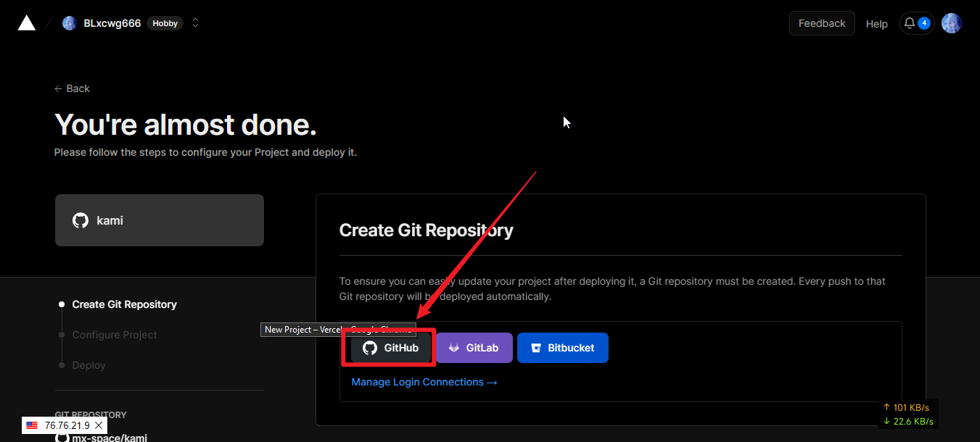Click the Vercel triangle logo
Screen dimensions: 980x442
[27, 23]
